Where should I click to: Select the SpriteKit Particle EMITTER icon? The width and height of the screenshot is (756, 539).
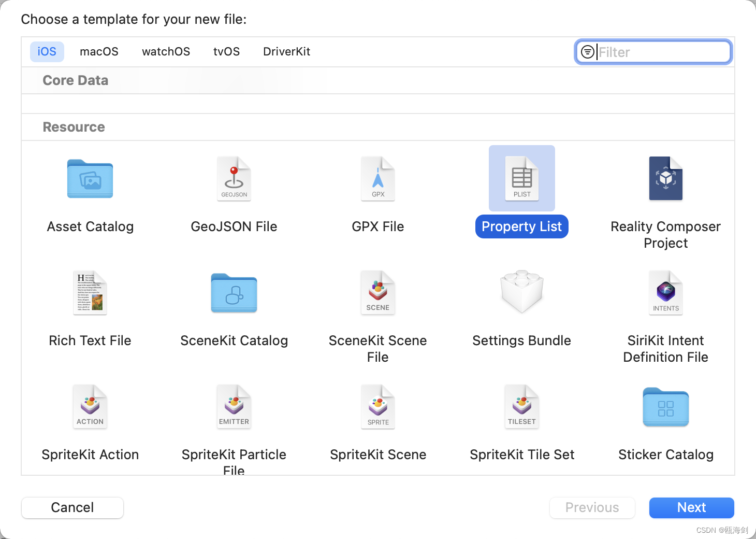pyautogui.click(x=234, y=407)
